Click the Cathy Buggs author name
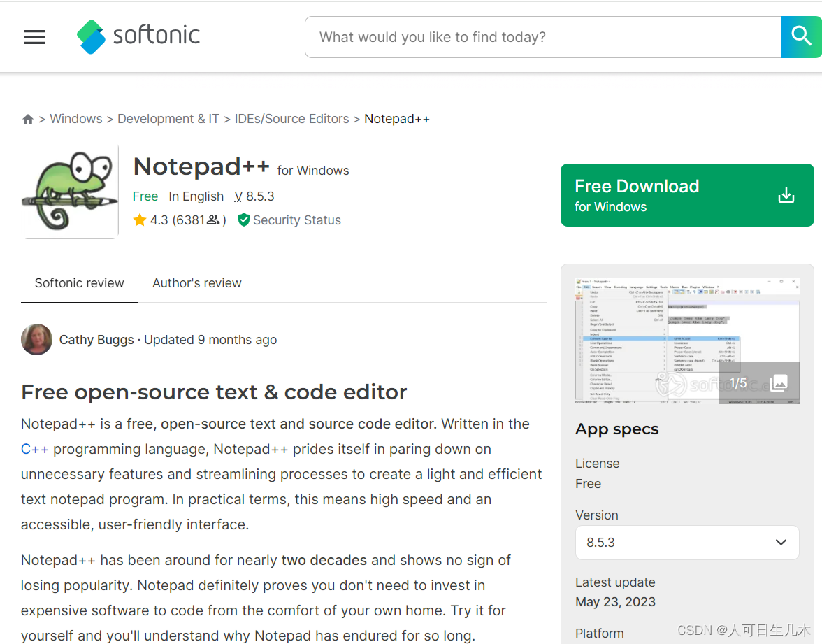The height and width of the screenshot is (644, 822). pyautogui.click(x=96, y=340)
